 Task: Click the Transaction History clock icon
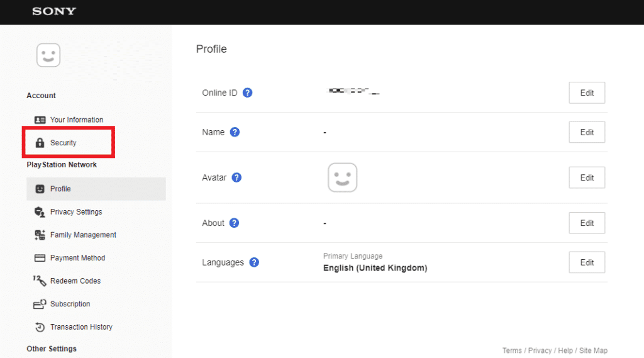click(x=40, y=327)
